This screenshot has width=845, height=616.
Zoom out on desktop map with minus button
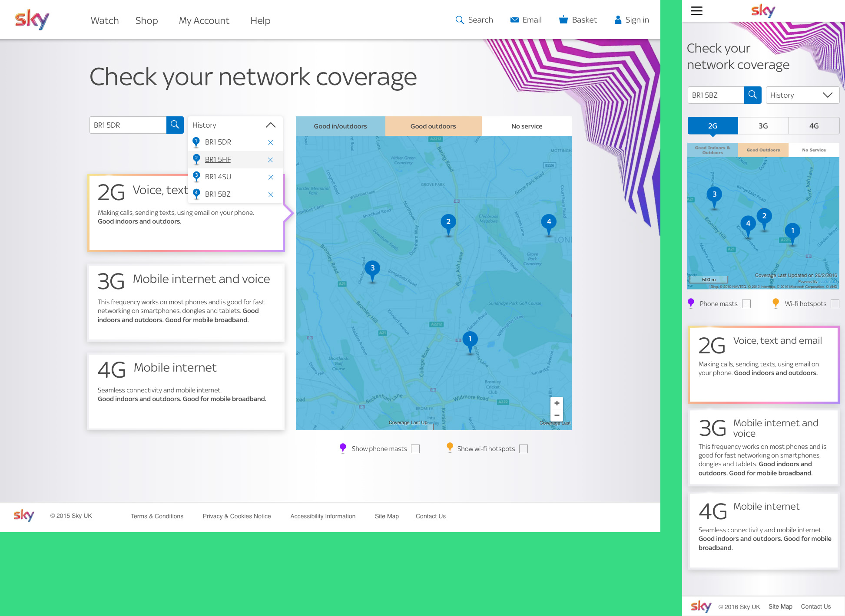557,415
